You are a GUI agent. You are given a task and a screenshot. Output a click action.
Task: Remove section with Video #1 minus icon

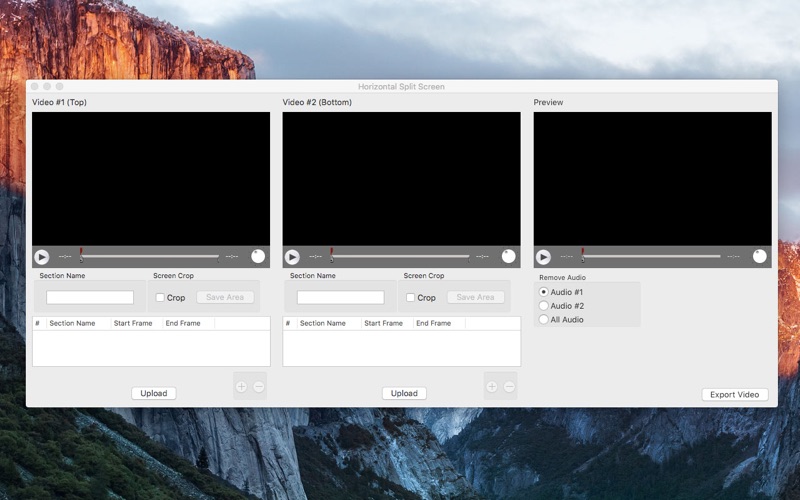[x=259, y=387]
